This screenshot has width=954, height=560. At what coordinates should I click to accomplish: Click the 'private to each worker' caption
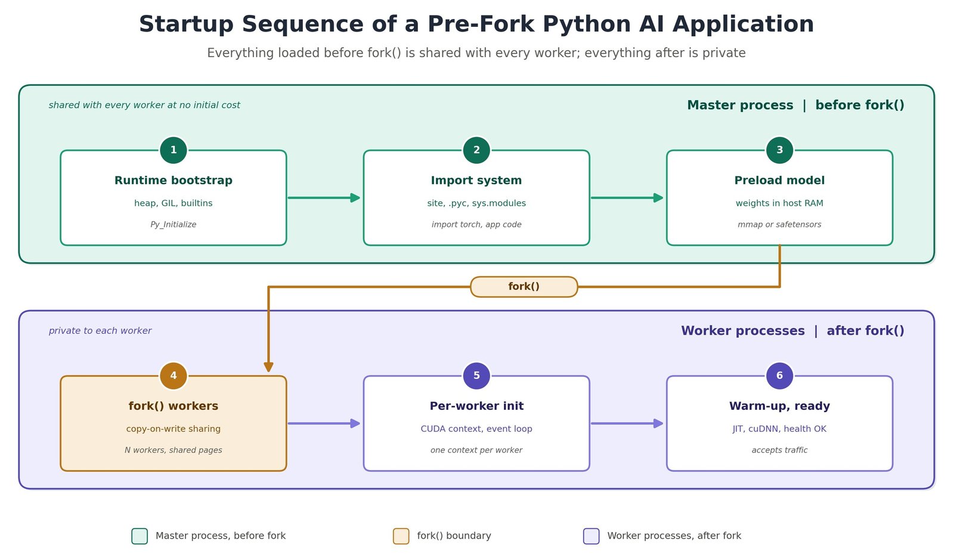click(100, 331)
